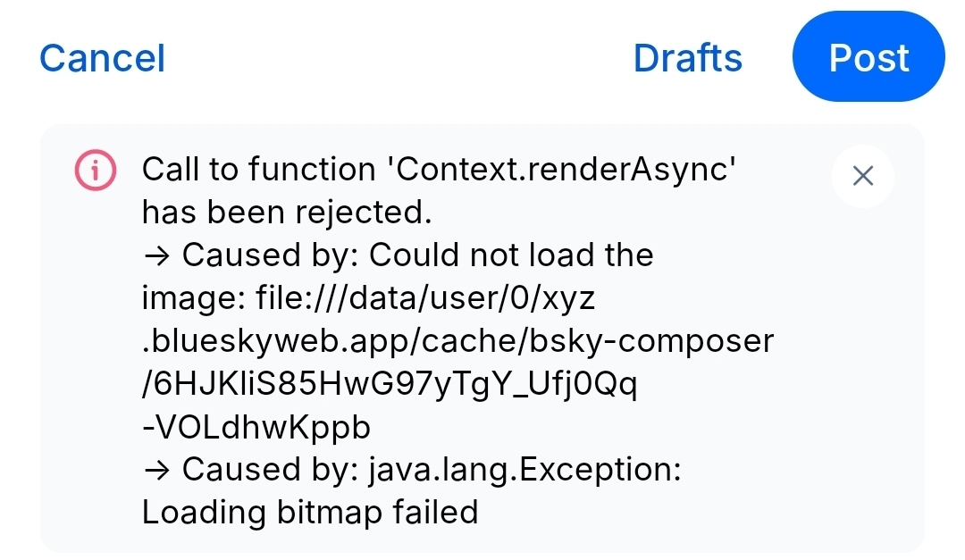Click the 'Could not load the' text

coord(511,255)
